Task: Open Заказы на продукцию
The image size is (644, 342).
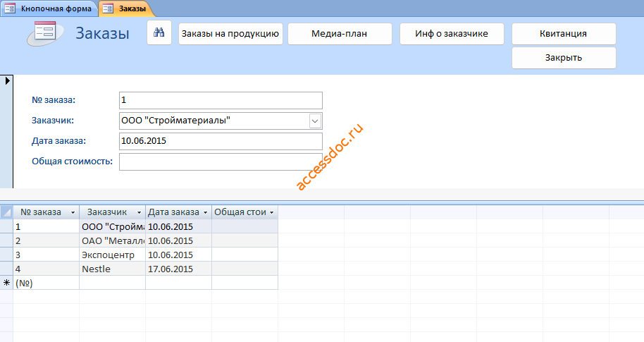Action: pos(230,34)
